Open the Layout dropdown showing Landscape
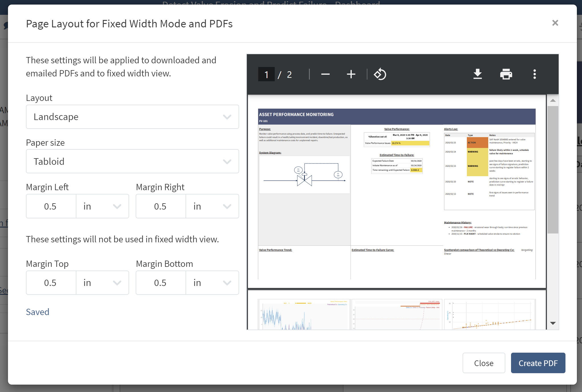Viewport: 582px width, 392px height. [x=132, y=117]
